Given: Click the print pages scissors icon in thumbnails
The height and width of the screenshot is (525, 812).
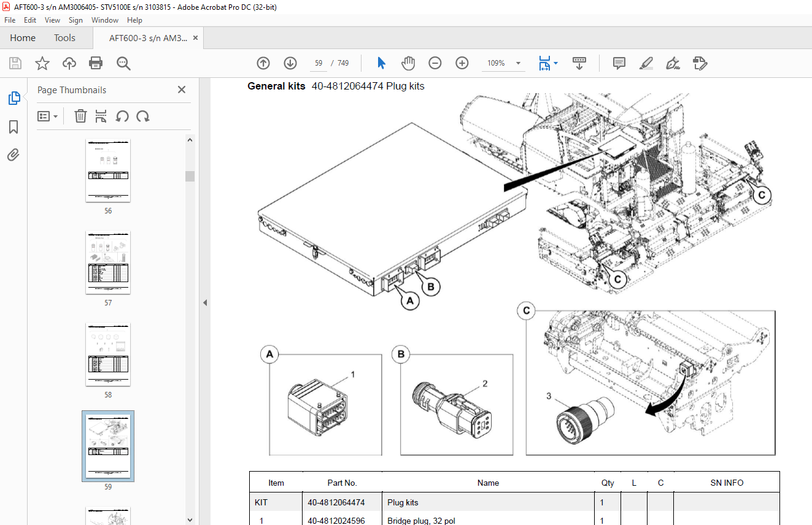Looking at the screenshot, I should (x=101, y=116).
